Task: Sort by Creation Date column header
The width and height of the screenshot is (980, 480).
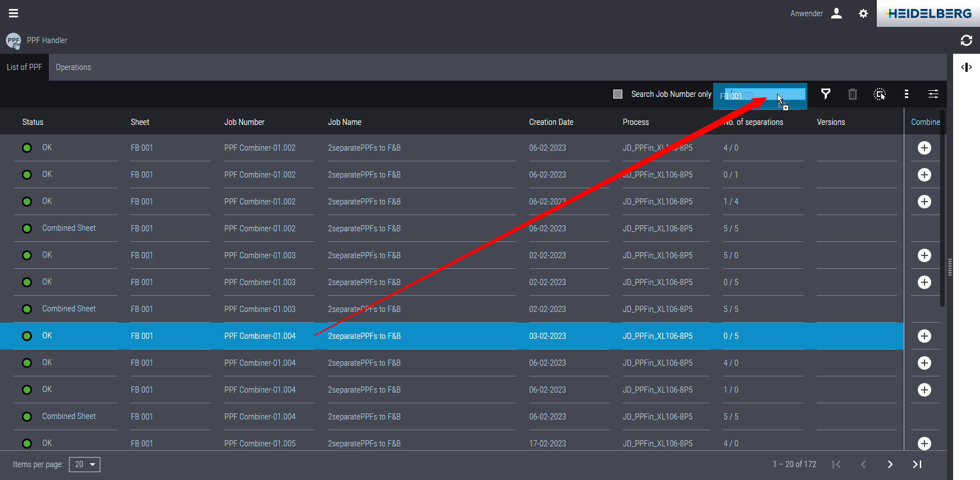Action: (551, 122)
